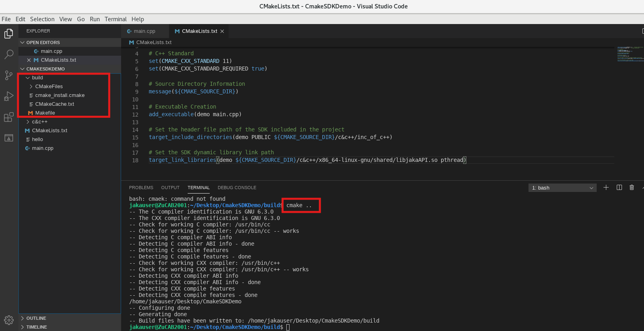Open the Source Control view
The height and width of the screenshot is (331, 644).
[9, 75]
